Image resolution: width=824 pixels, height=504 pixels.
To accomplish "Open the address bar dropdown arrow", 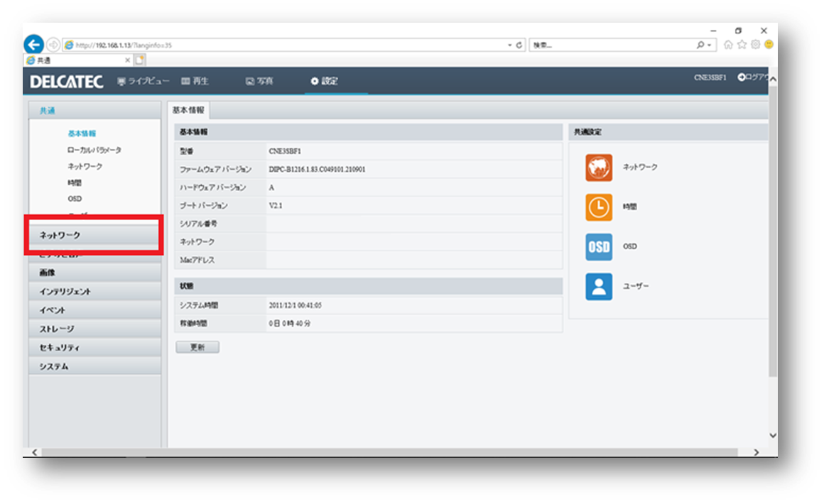I will pos(510,45).
